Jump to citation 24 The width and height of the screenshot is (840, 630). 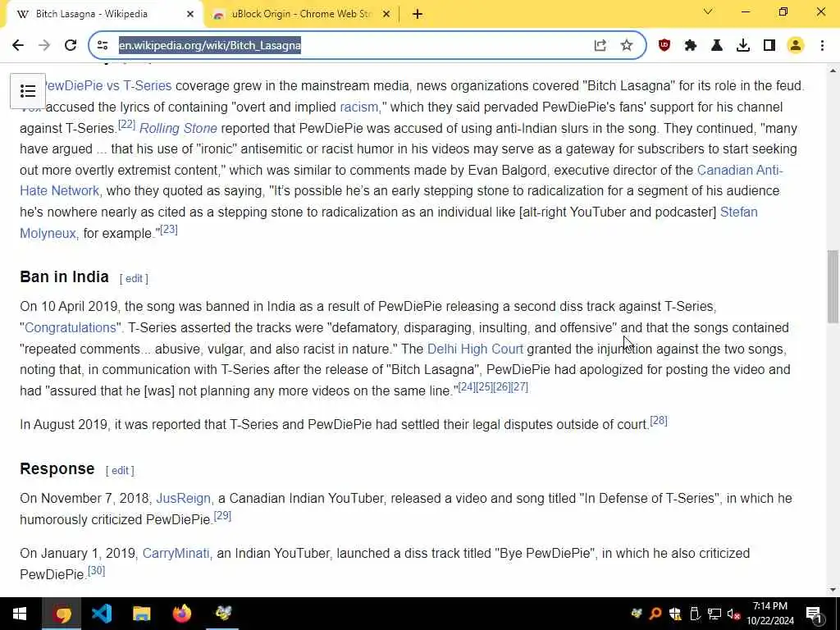(467, 387)
